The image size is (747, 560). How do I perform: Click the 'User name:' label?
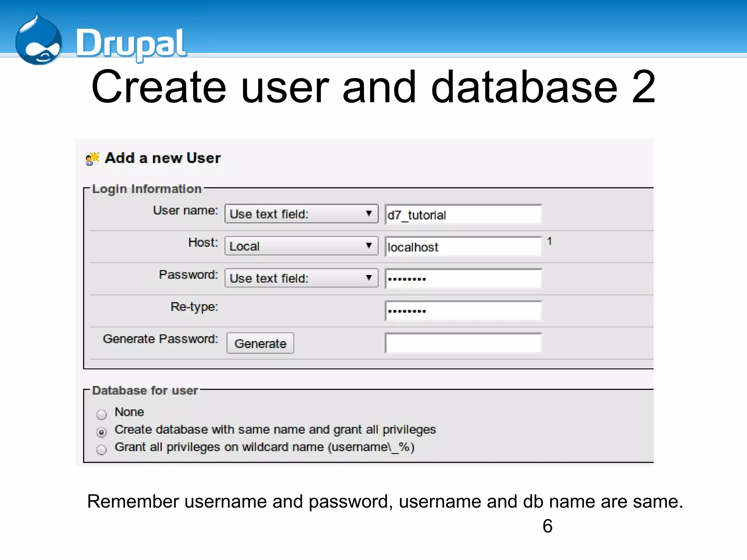pyautogui.click(x=185, y=210)
